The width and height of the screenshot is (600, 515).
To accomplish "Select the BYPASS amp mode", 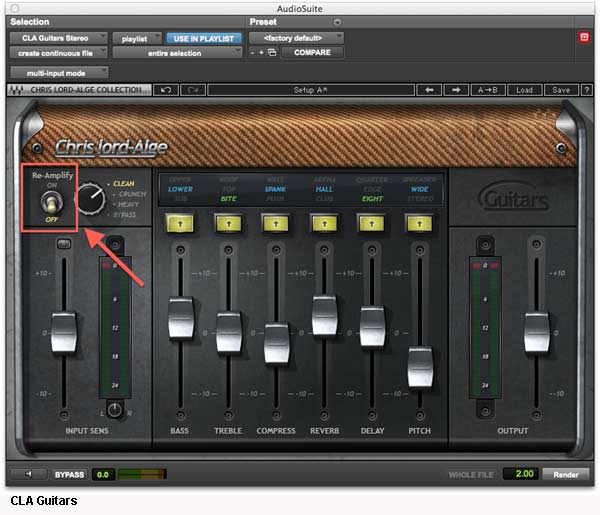I will [x=124, y=215].
